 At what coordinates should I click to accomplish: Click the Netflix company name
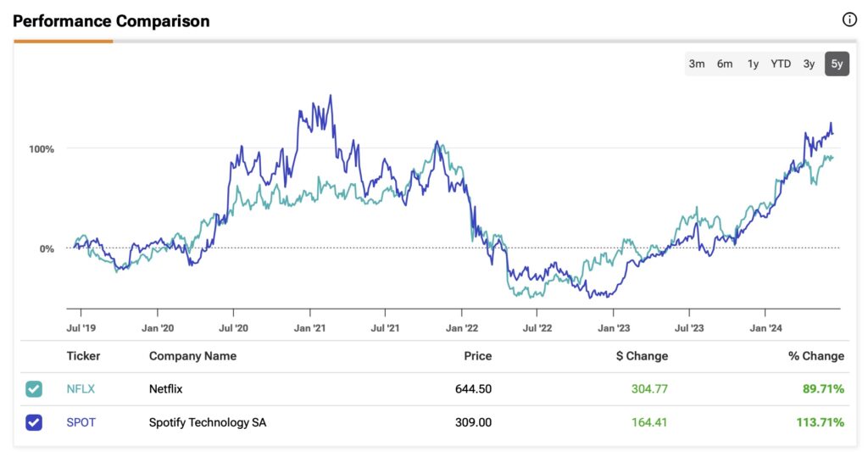tap(166, 389)
